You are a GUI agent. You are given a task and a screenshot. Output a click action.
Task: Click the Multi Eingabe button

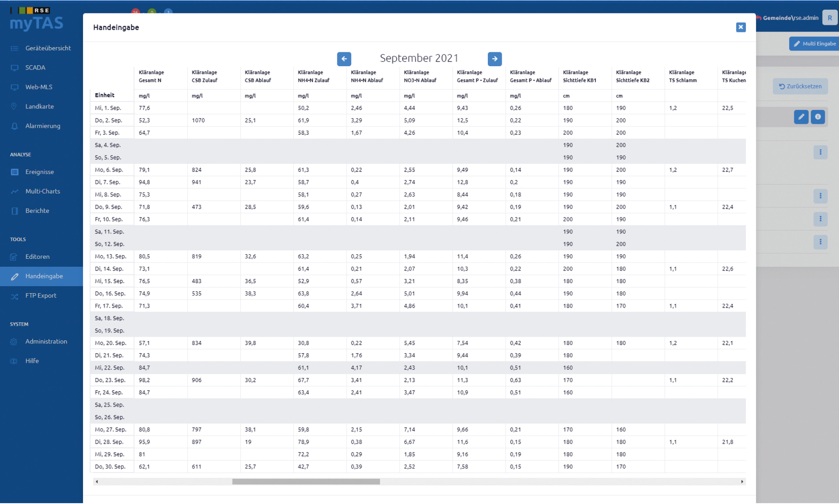pyautogui.click(x=814, y=44)
